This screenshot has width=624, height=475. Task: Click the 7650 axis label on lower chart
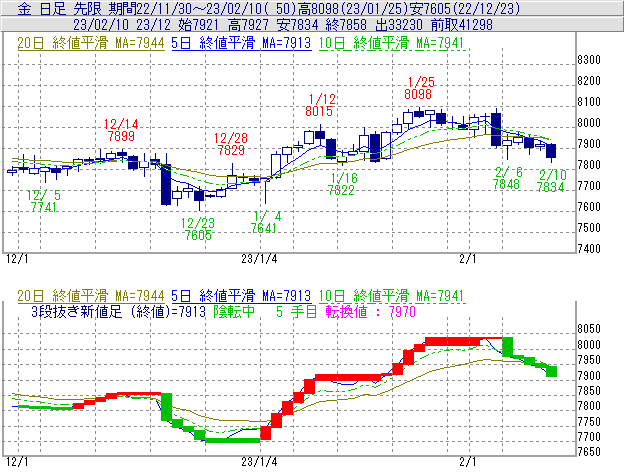pos(589,452)
